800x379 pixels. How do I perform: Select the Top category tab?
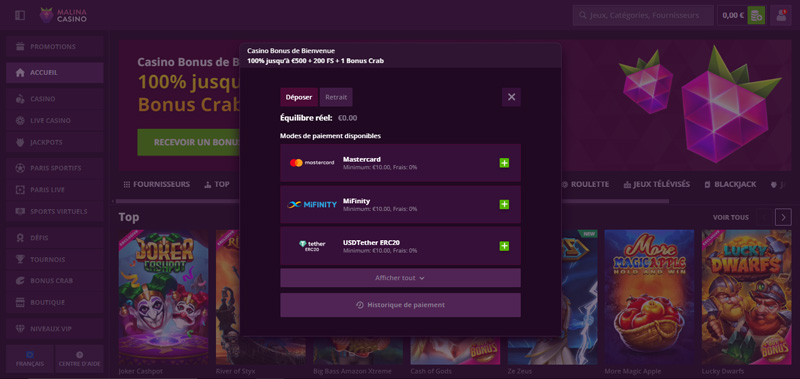(x=217, y=184)
